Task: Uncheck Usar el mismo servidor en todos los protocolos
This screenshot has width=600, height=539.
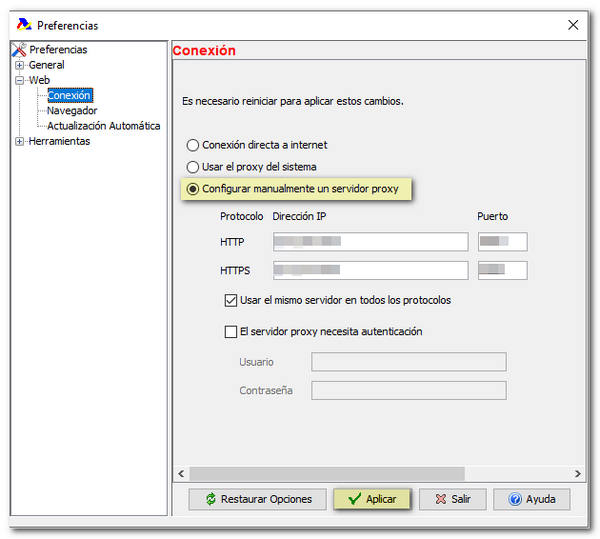Action: [232, 300]
